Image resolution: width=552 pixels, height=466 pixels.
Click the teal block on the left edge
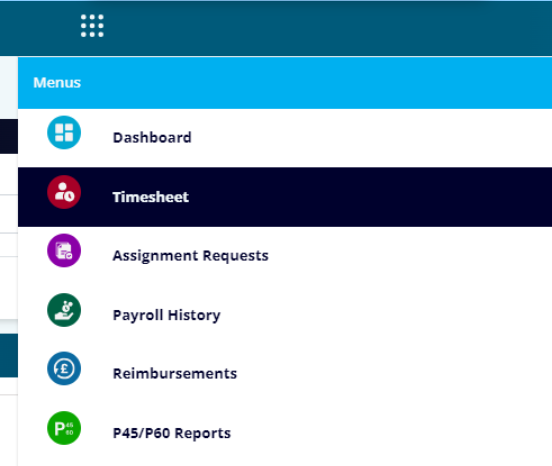[x=9, y=355]
